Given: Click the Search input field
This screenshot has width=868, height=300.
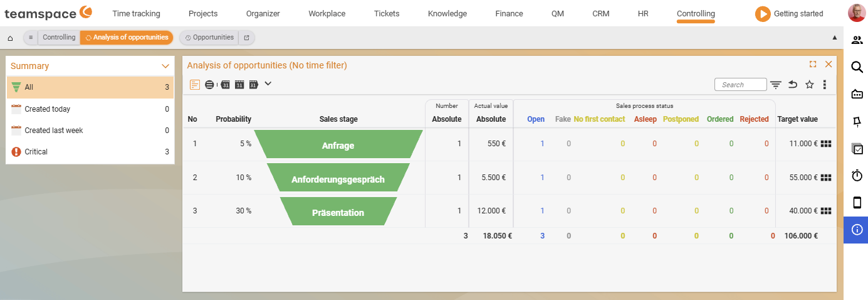Looking at the screenshot, I should click(741, 85).
